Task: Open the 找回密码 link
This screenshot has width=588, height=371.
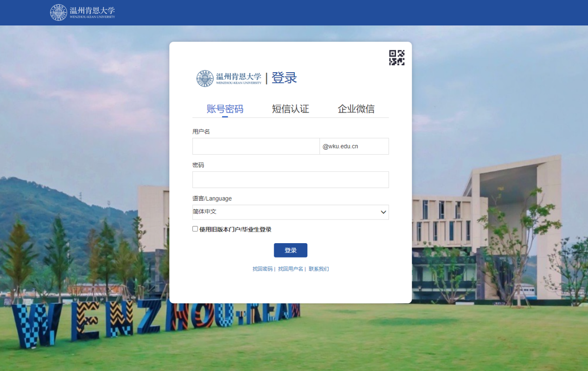Action: [262, 269]
